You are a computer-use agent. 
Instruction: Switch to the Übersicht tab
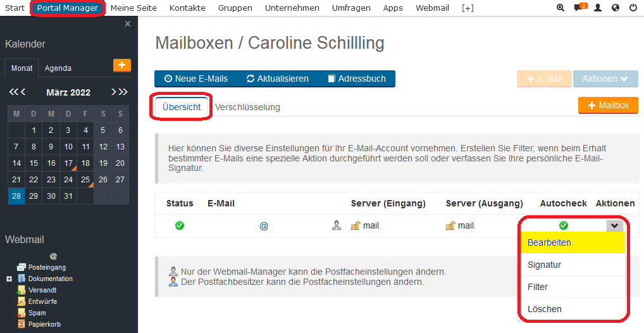182,107
